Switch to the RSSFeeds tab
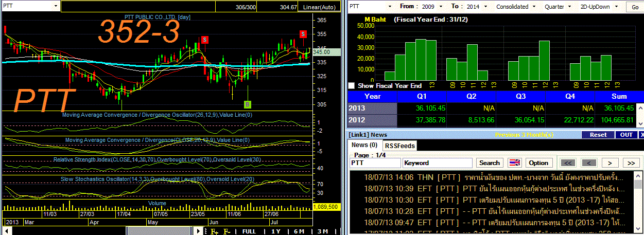 tap(400, 146)
